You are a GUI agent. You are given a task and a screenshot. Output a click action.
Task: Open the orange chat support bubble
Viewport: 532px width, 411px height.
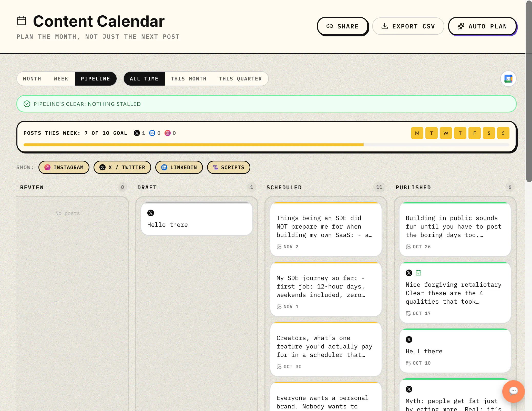(x=513, y=391)
